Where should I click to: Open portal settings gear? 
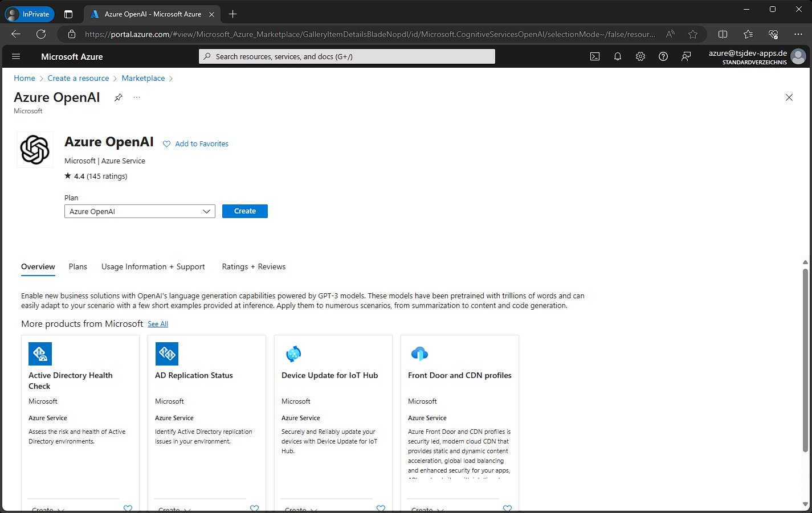click(x=640, y=56)
